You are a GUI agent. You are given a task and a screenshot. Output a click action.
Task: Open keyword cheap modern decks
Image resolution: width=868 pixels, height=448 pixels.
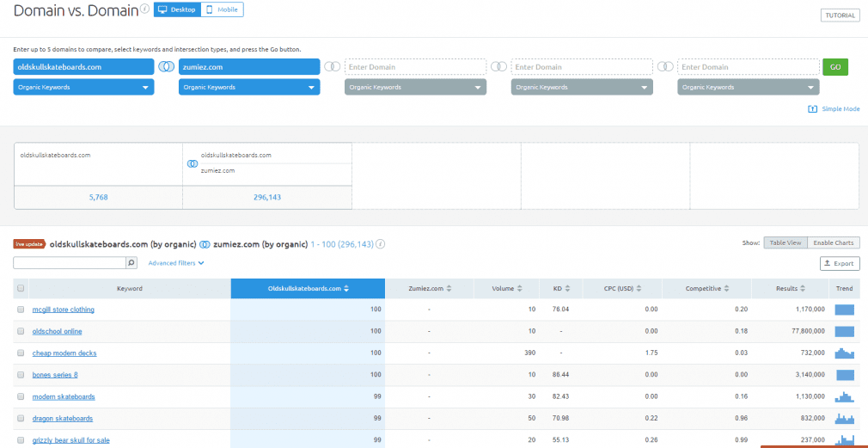(64, 353)
